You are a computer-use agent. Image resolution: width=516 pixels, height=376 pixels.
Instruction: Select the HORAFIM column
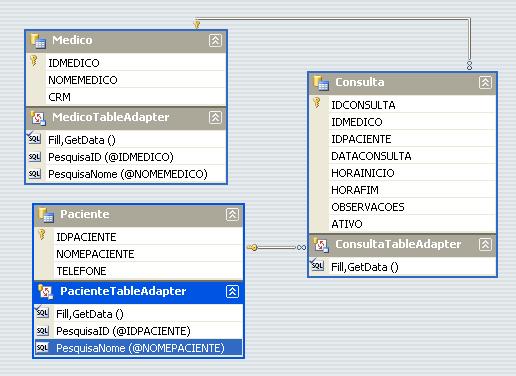tap(403, 190)
